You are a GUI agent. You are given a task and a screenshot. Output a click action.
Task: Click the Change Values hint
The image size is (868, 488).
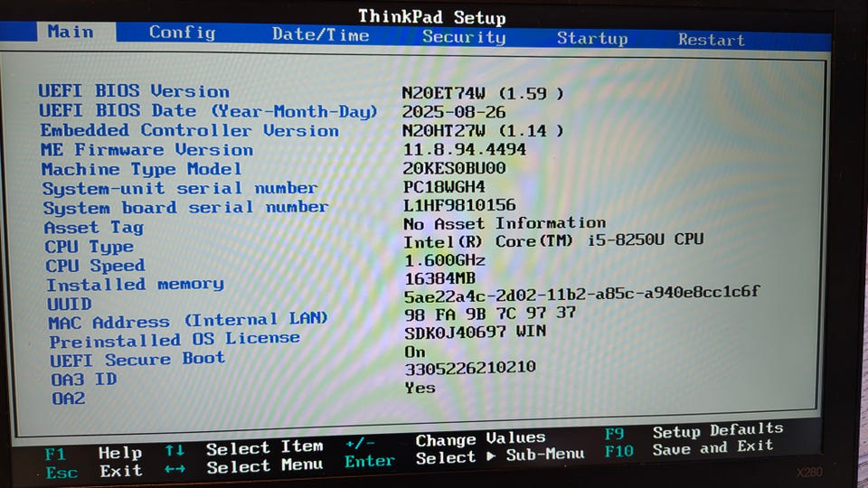click(480, 439)
